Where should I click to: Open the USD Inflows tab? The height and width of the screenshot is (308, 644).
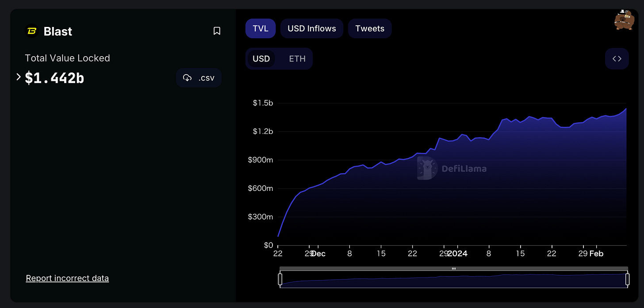[312, 28]
